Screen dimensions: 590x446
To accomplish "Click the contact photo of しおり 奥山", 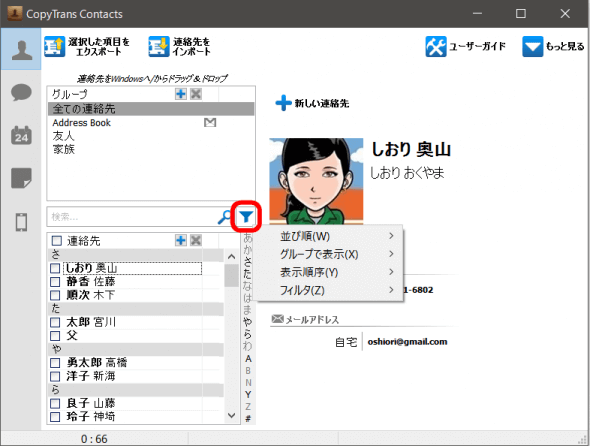I will tap(316, 181).
